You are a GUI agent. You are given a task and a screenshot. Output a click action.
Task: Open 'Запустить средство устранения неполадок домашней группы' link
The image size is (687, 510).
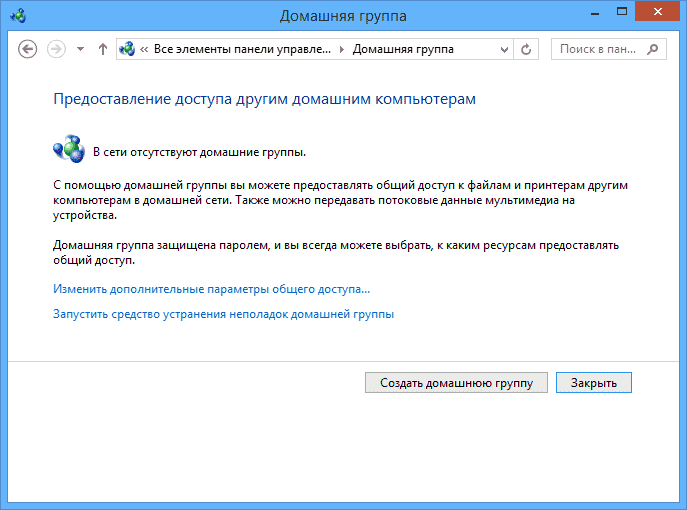(223, 314)
